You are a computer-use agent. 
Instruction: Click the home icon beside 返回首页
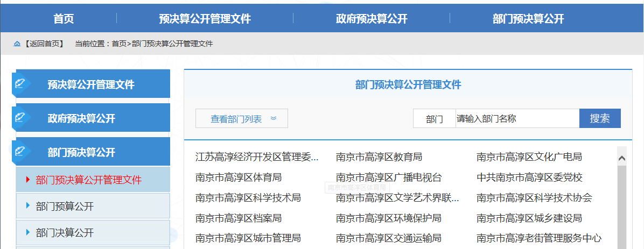point(17,44)
